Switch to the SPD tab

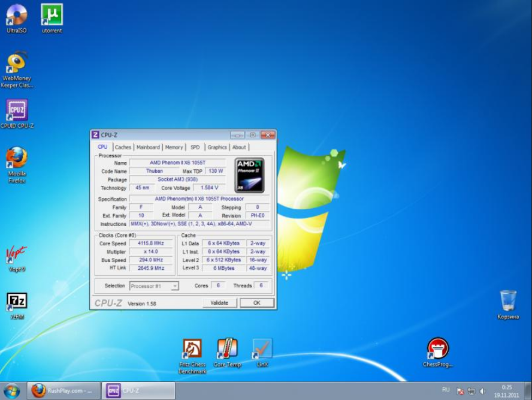pos(195,147)
